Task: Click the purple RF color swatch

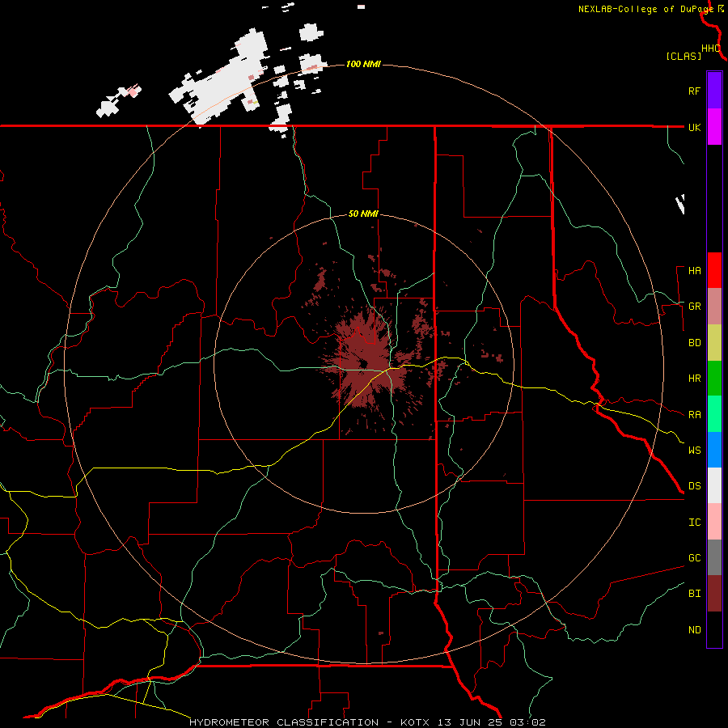Action: pyautogui.click(x=714, y=91)
